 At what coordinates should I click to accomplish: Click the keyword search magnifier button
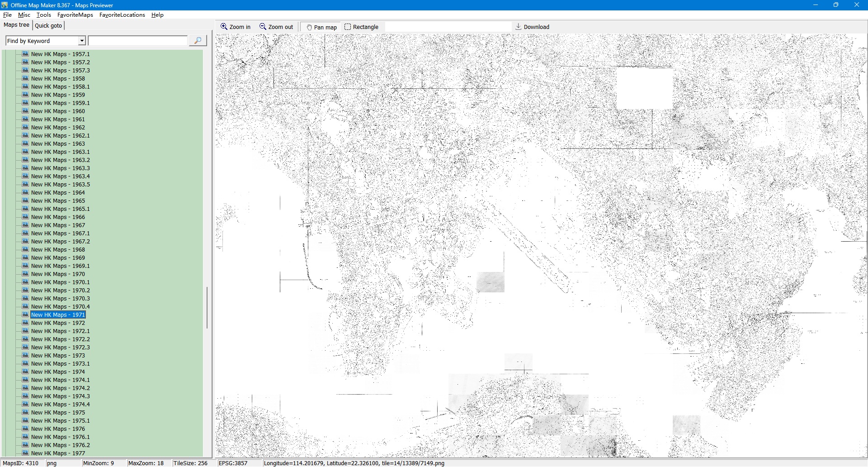click(x=198, y=41)
